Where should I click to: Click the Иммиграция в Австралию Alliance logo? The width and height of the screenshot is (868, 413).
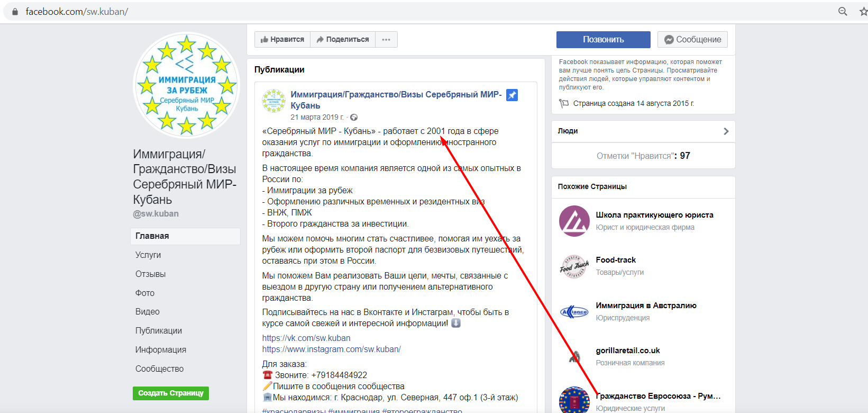(574, 312)
